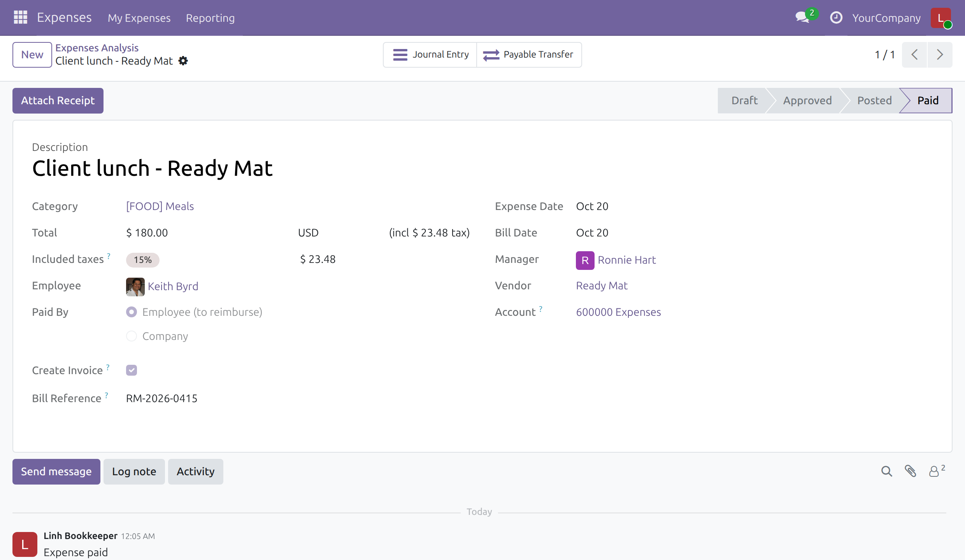Go to previous record arrow
The height and width of the screenshot is (560, 965).
[915, 55]
